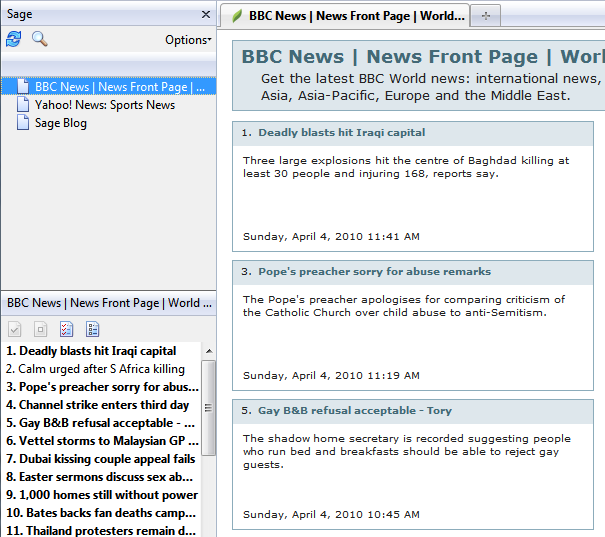Click the page icon beside Yahoo! News feed
This screenshot has height=537, width=605.
pos(23,104)
